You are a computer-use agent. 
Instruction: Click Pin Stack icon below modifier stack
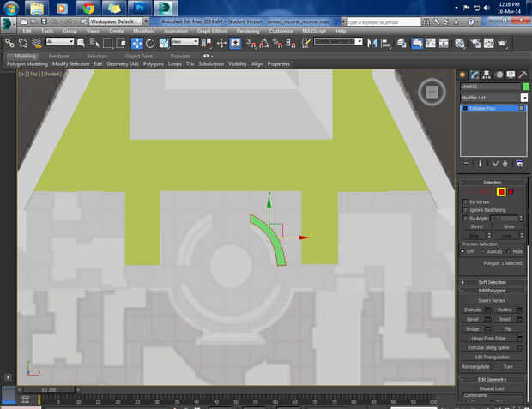click(x=467, y=164)
